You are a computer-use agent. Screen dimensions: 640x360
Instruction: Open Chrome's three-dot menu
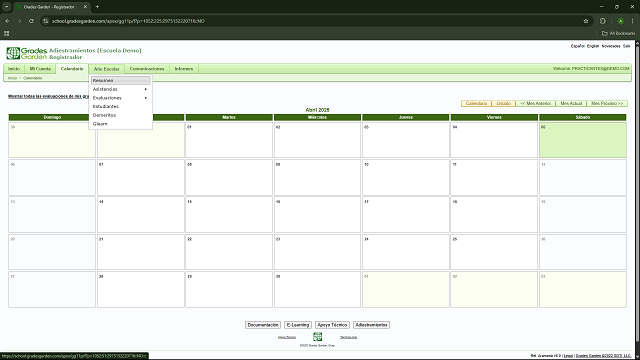click(633, 21)
